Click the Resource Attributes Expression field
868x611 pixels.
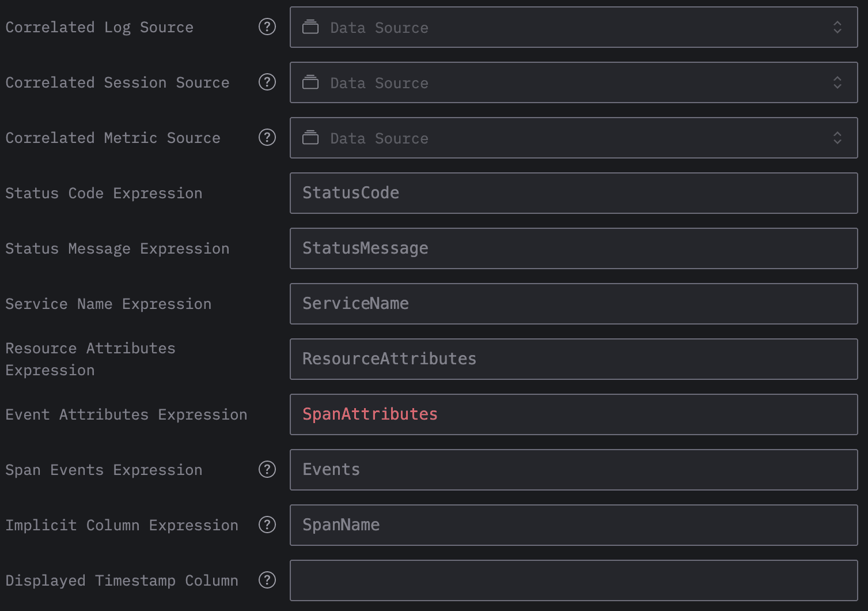573,359
